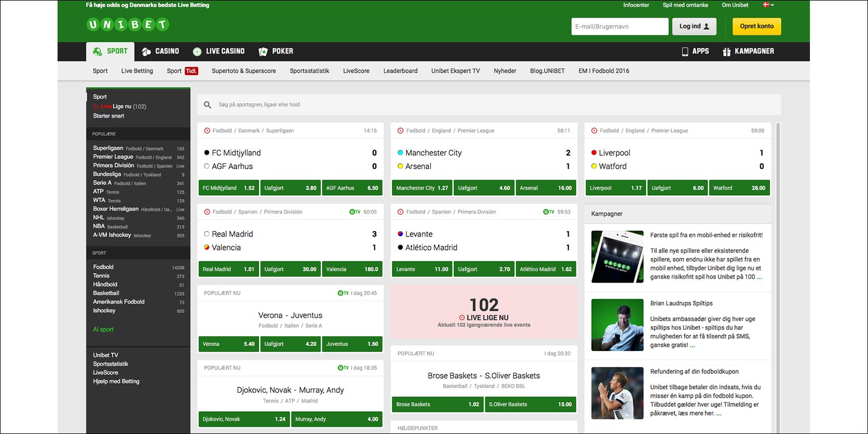Click the Live Casino chip icon
The image size is (868, 434).
[x=197, y=52]
